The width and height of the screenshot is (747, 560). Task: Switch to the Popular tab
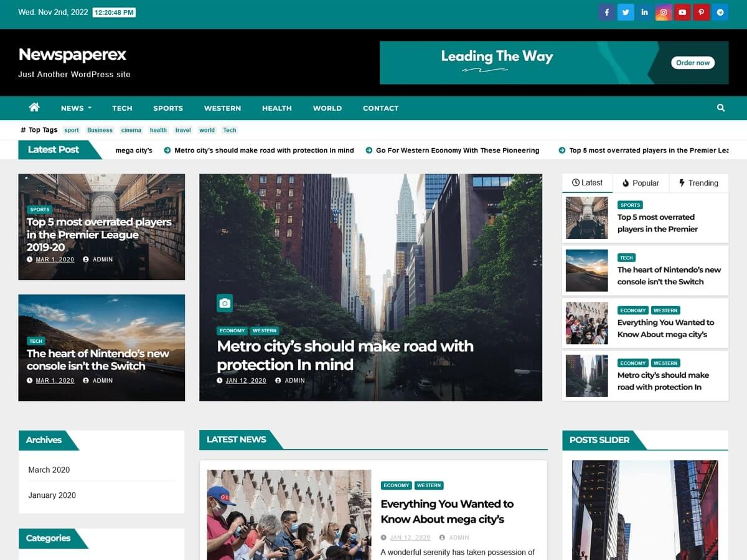coord(642,182)
